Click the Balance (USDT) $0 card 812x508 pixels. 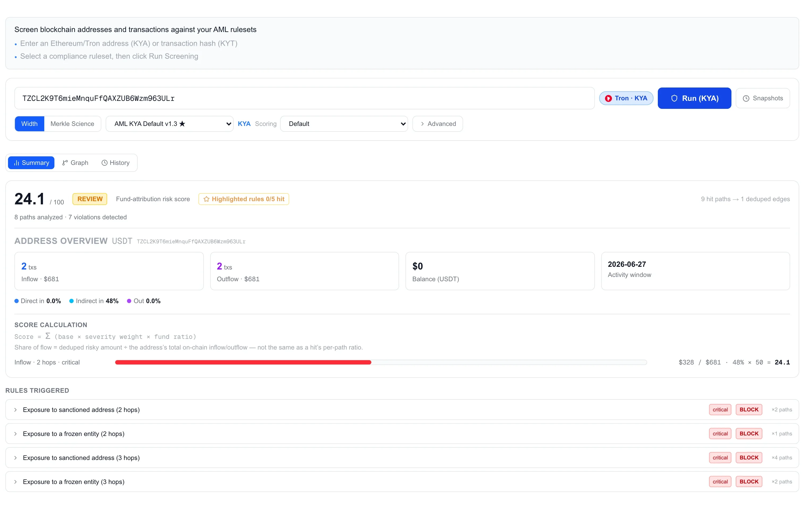point(500,271)
